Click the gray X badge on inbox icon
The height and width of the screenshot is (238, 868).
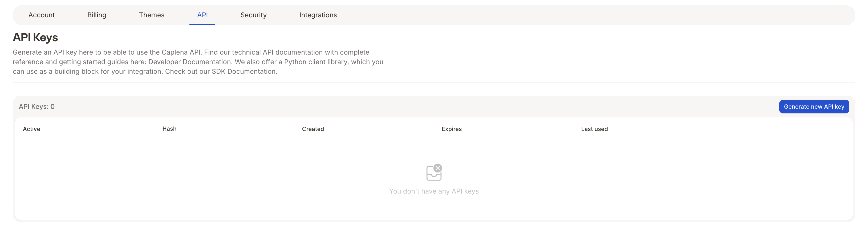click(438, 168)
